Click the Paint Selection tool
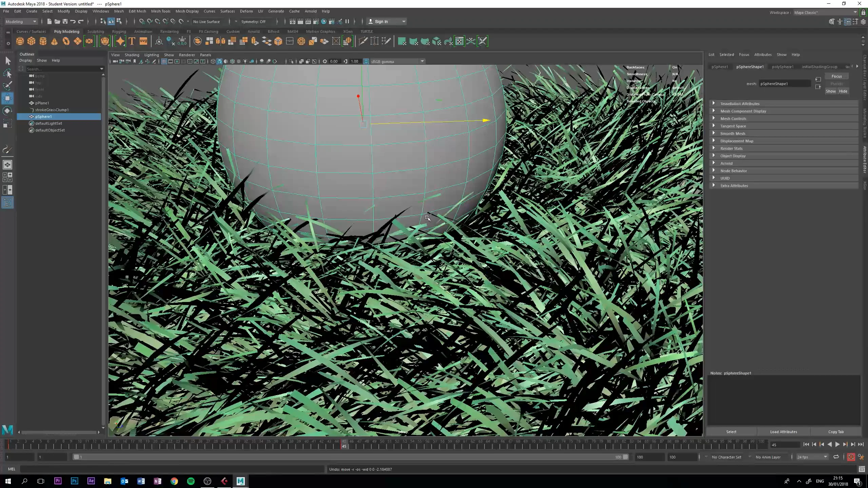The height and width of the screenshot is (488, 868). (7, 86)
